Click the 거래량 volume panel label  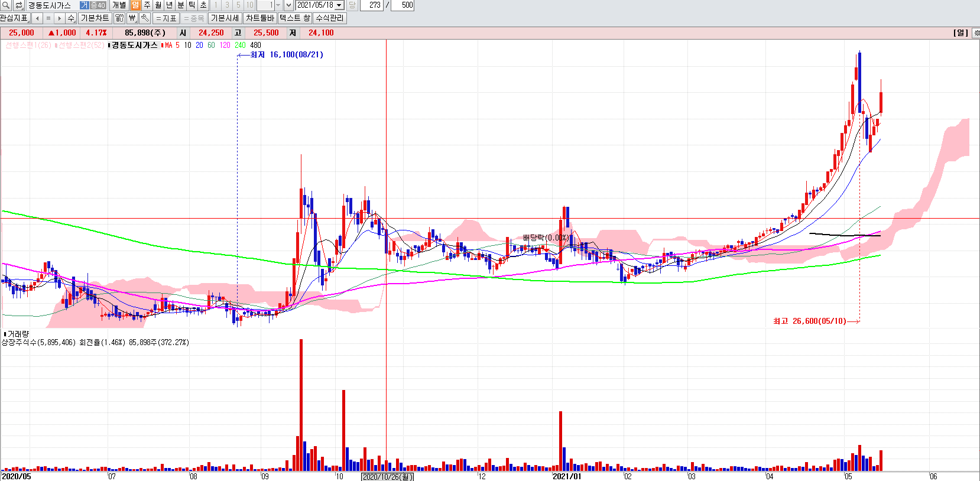pyautogui.click(x=17, y=334)
